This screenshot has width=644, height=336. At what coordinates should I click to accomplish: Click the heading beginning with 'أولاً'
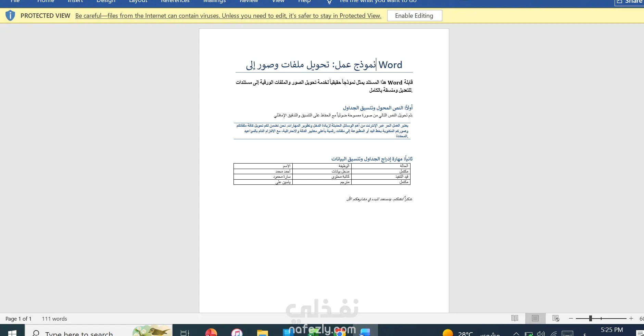click(x=378, y=108)
